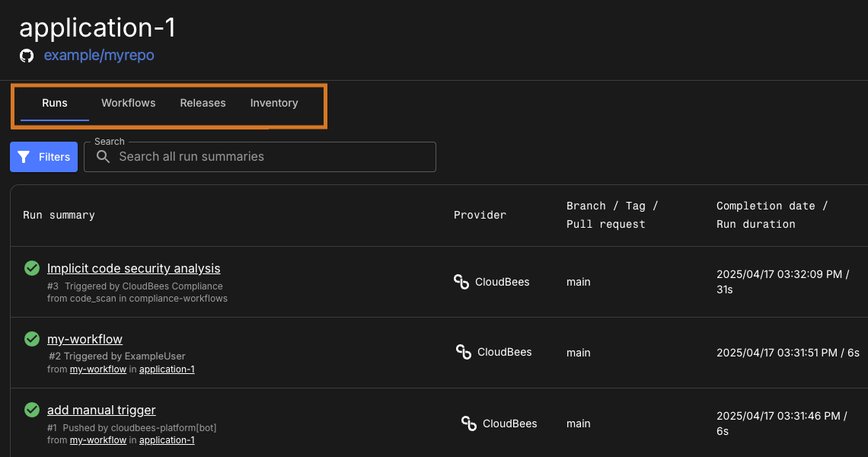Click the CloudBees provider icon for add manual trigger
Viewport: 868px width, 457px height.
[468, 423]
